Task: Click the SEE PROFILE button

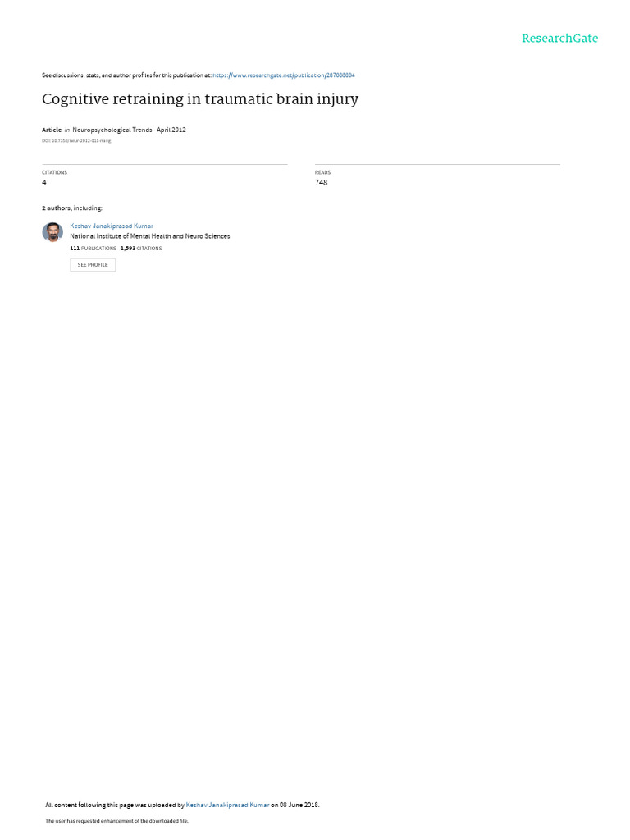Action: point(93,265)
